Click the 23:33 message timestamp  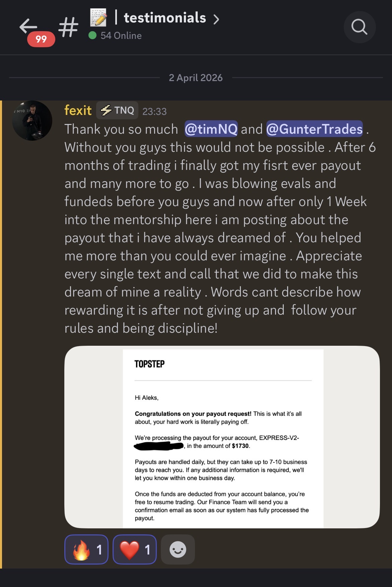154,111
